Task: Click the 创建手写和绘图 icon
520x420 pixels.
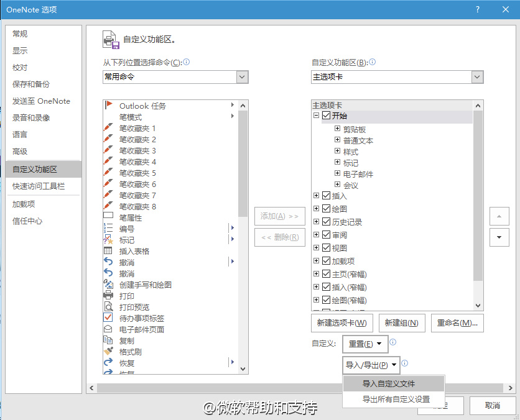Action: tap(108, 284)
